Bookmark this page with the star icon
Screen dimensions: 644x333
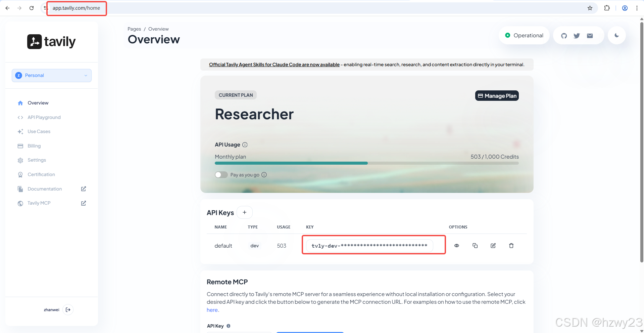coord(590,8)
